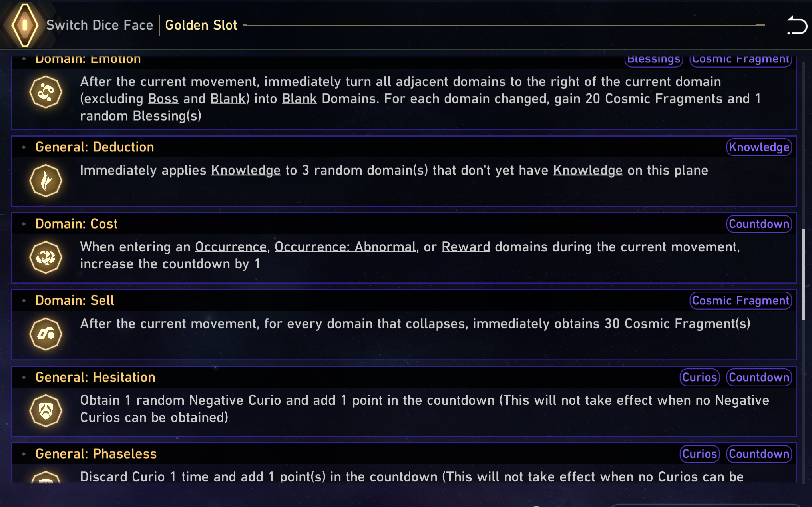The width and height of the screenshot is (812, 507).
Task: Click the back arrow return icon
Action: coord(797,26)
